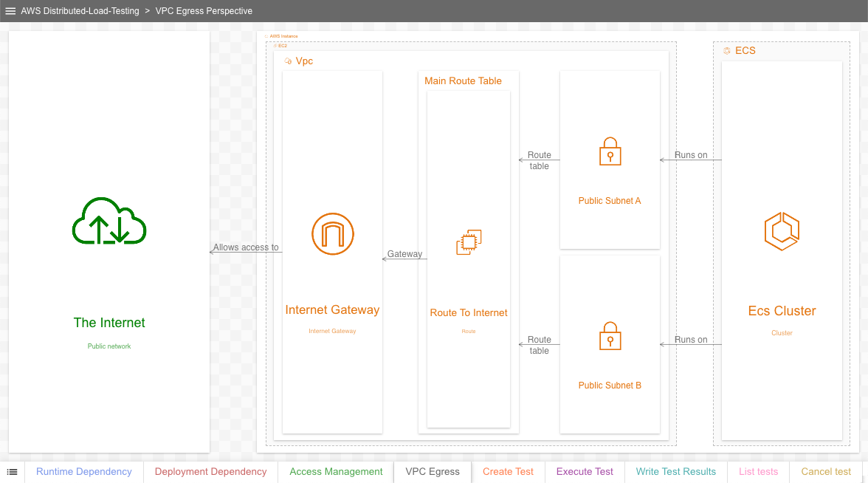Click the small 'Cluster' type subtitle

click(x=782, y=333)
